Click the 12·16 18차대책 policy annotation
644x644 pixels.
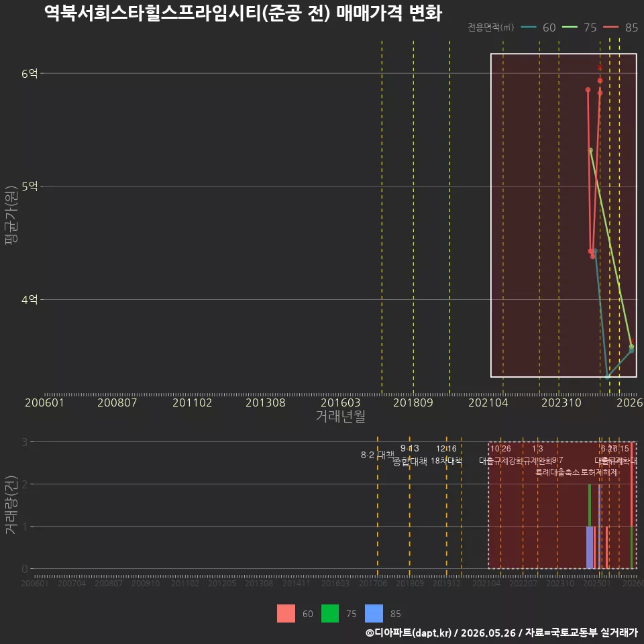coord(447,455)
